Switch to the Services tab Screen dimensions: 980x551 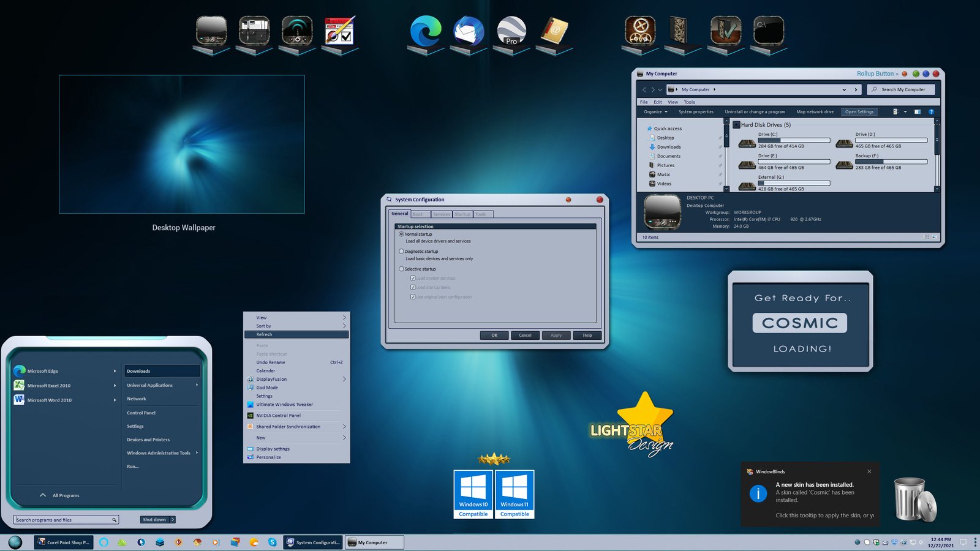[441, 214]
